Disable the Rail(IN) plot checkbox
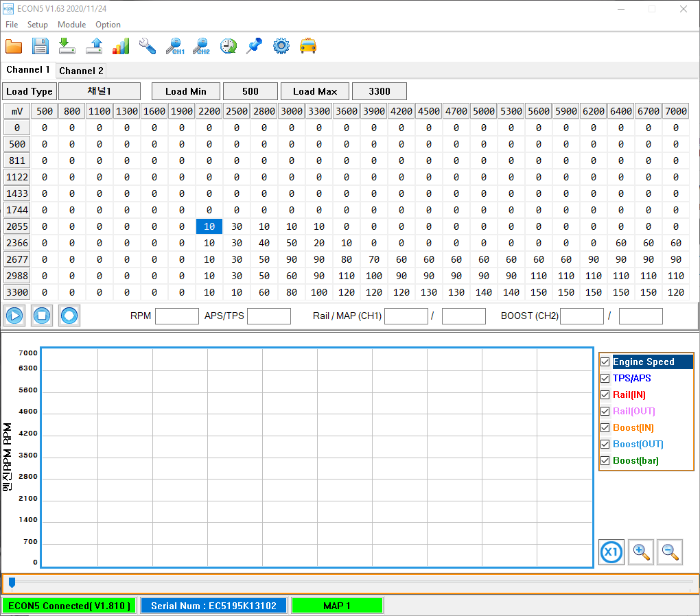700x616 pixels. 605,394
